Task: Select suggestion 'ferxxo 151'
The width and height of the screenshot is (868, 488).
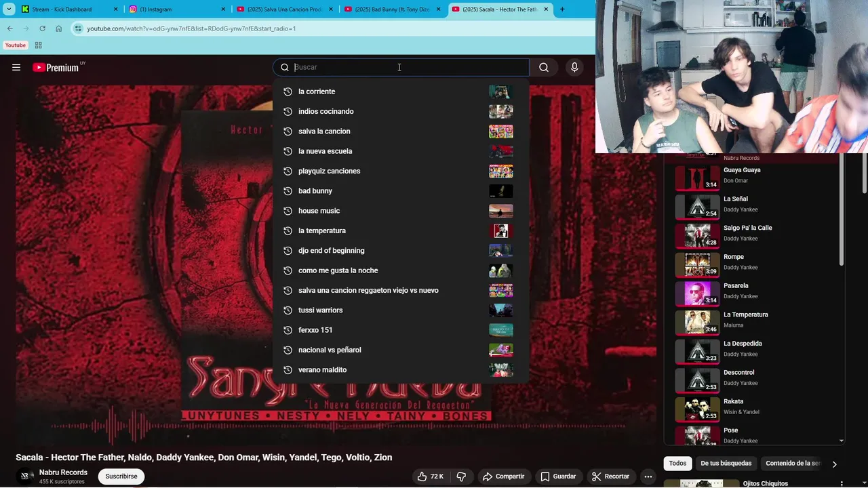Action: click(x=401, y=330)
